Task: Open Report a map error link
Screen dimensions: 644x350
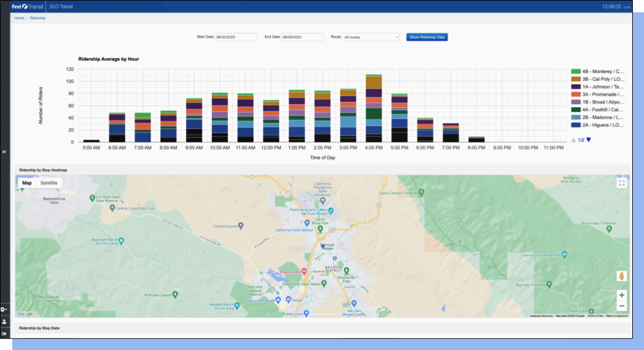Action: pos(617,316)
